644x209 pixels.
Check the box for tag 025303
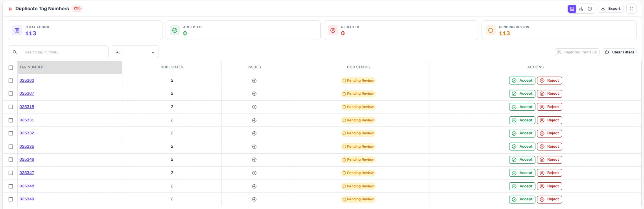coord(11,81)
